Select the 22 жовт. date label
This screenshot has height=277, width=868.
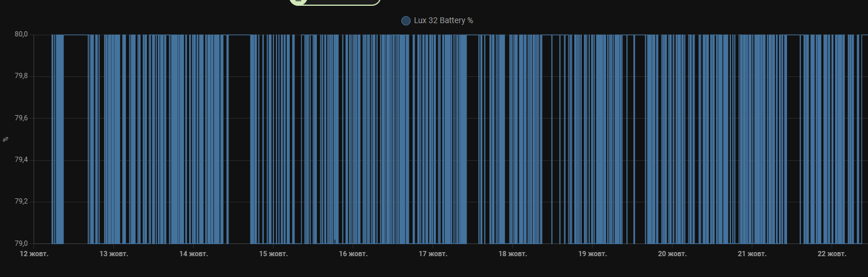[x=832, y=254]
